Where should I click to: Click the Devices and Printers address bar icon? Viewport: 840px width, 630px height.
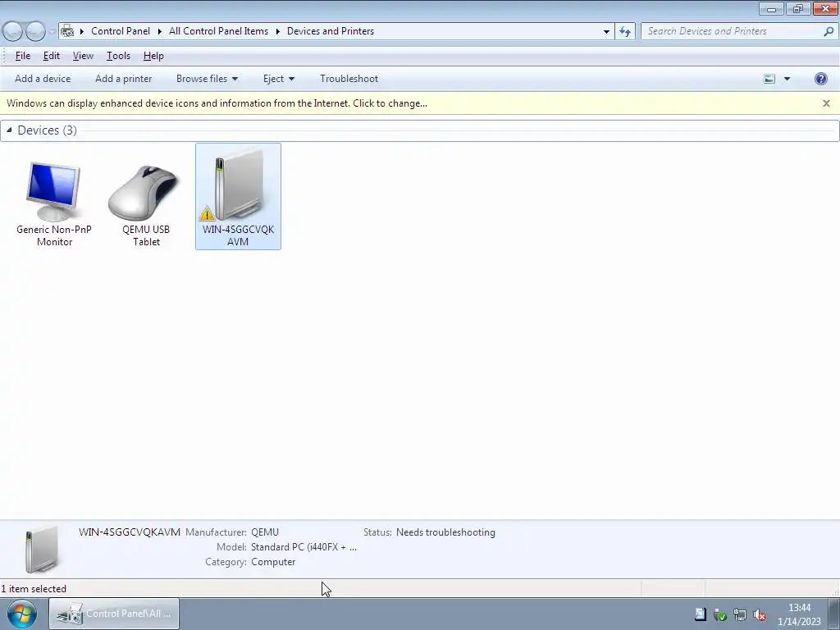[x=67, y=31]
